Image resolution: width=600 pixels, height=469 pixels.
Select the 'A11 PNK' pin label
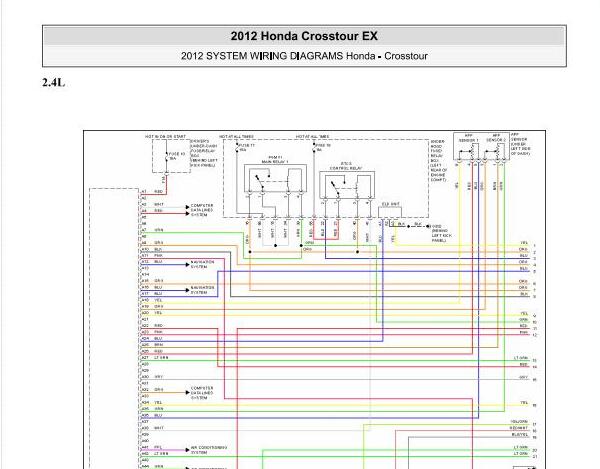coord(152,255)
